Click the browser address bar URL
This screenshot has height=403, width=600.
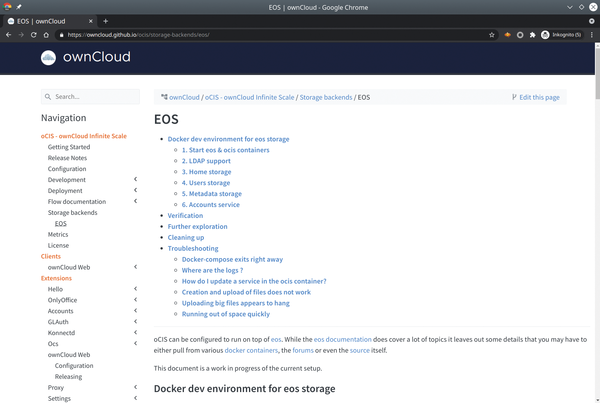(x=139, y=35)
